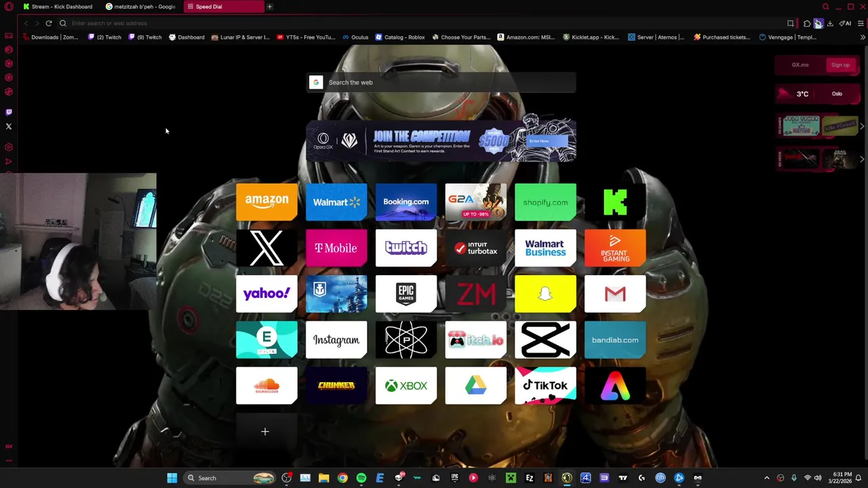Open the red ZM speed dial tile
Image resolution: width=868 pixels, height=488 pixels.
[476, 294]
